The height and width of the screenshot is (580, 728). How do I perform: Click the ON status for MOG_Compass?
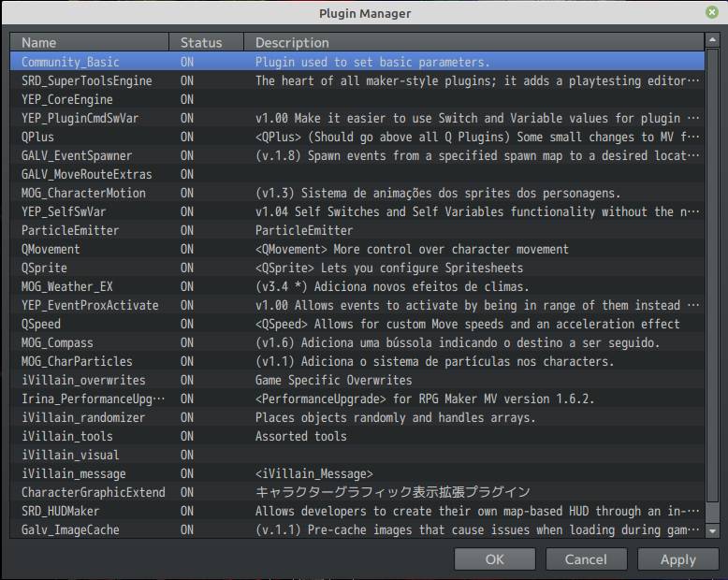(x=187, y=342)
